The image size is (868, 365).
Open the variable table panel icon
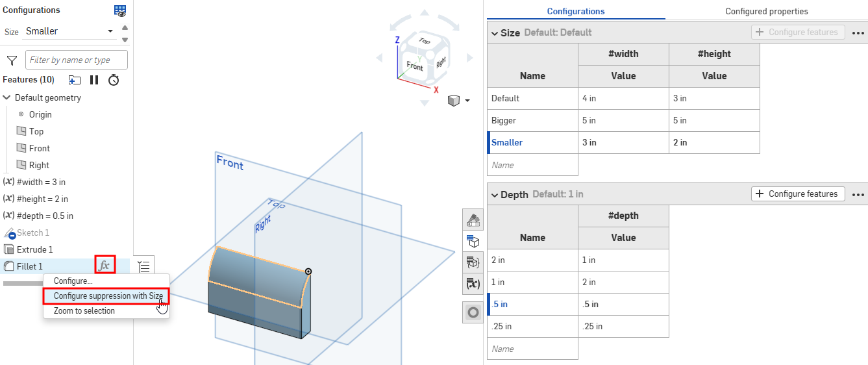473,284
